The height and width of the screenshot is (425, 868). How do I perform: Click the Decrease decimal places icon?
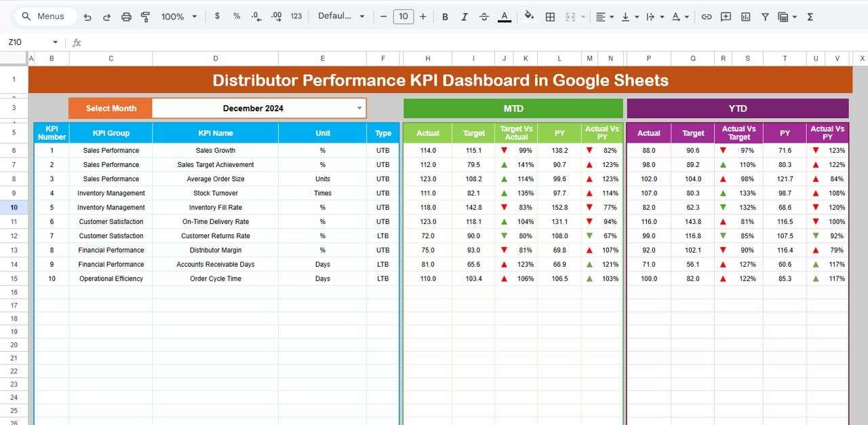[256, 16]
